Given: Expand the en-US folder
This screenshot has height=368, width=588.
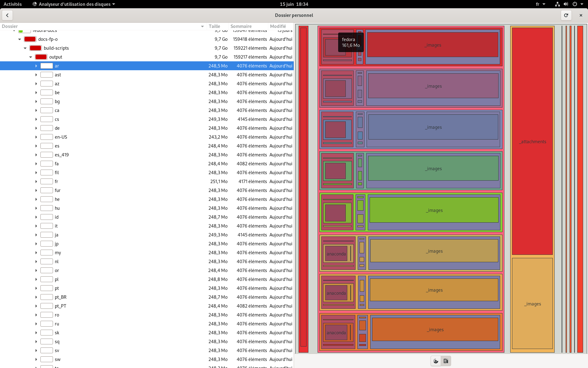Looking at the screenshot, I should point(36,137).
